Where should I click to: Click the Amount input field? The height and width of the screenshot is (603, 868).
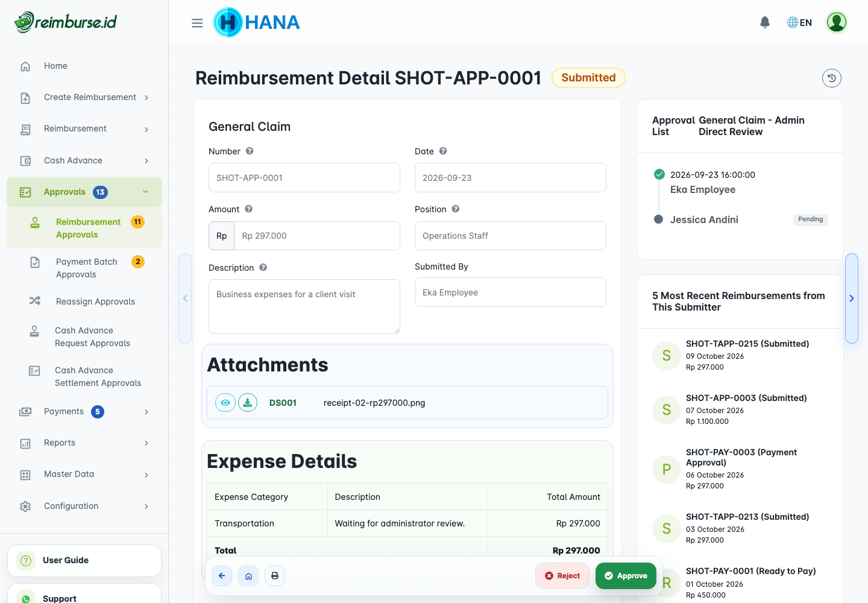[317, 236]
